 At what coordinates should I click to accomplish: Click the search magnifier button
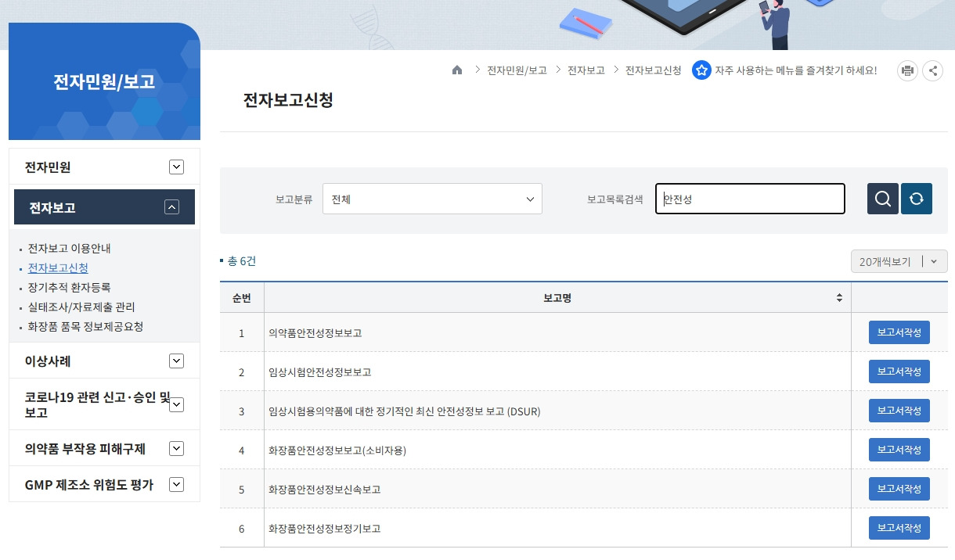(882, 199)
